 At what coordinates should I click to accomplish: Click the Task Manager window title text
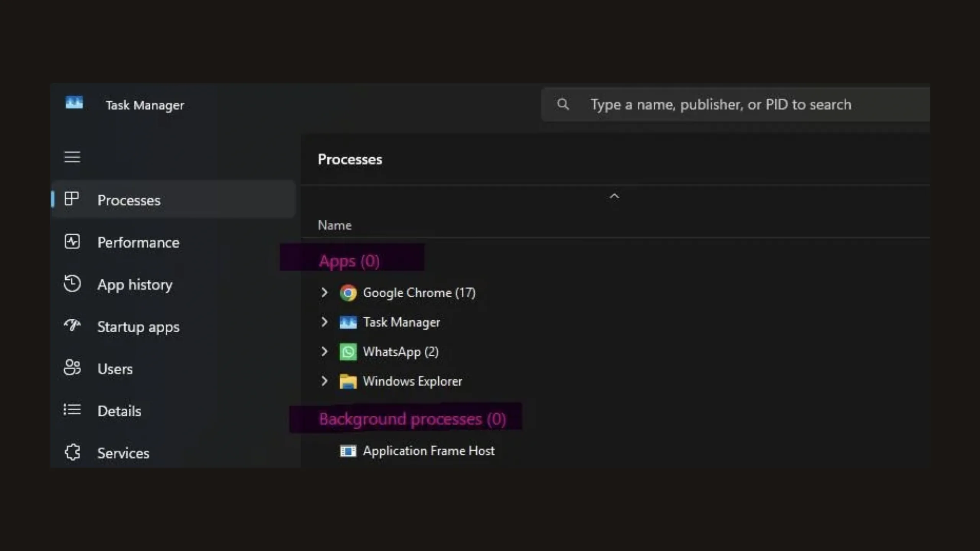pyautogui.click(x=145, y=105)
